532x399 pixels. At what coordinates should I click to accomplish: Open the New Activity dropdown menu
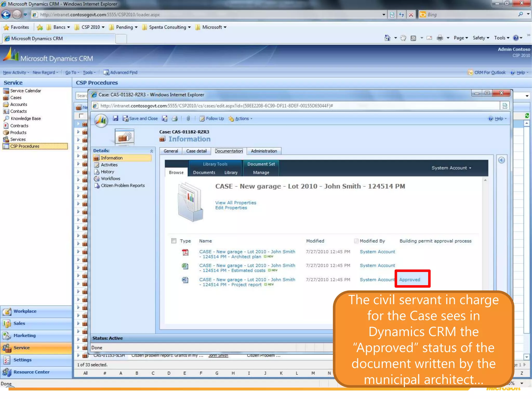coord(16,72)
